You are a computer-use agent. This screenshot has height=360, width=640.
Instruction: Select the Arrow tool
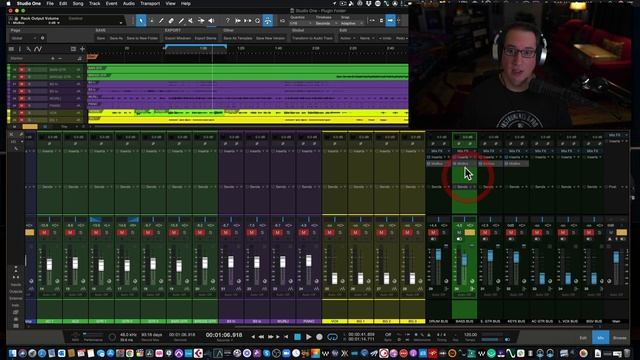click(x=141, y=20)
